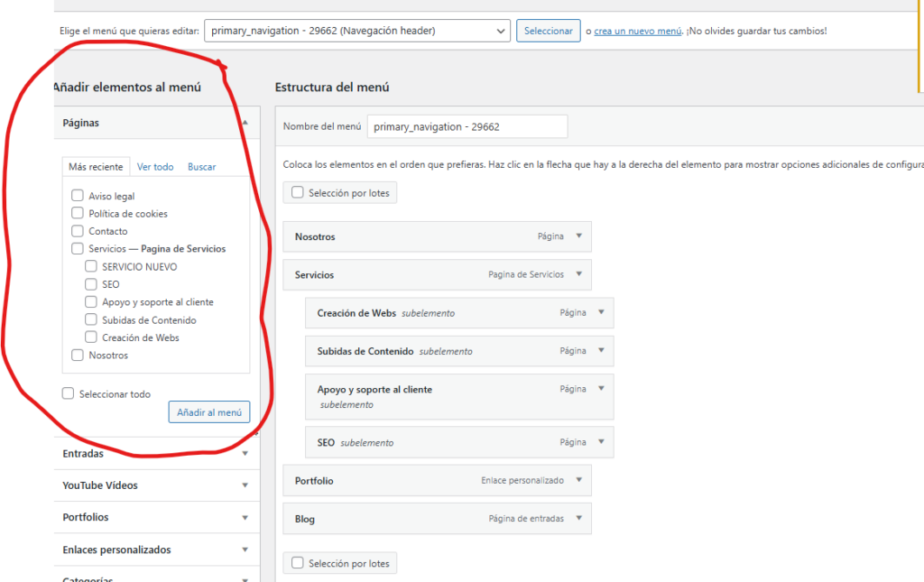
Task: Expand the Nosotros menu item arrow
Action: (578, 236)
